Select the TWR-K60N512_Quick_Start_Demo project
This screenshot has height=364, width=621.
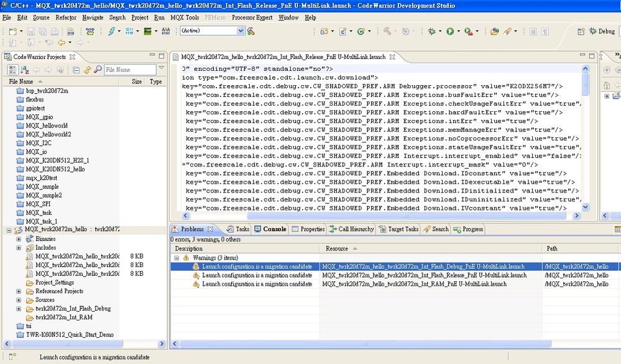click(70, 335)
